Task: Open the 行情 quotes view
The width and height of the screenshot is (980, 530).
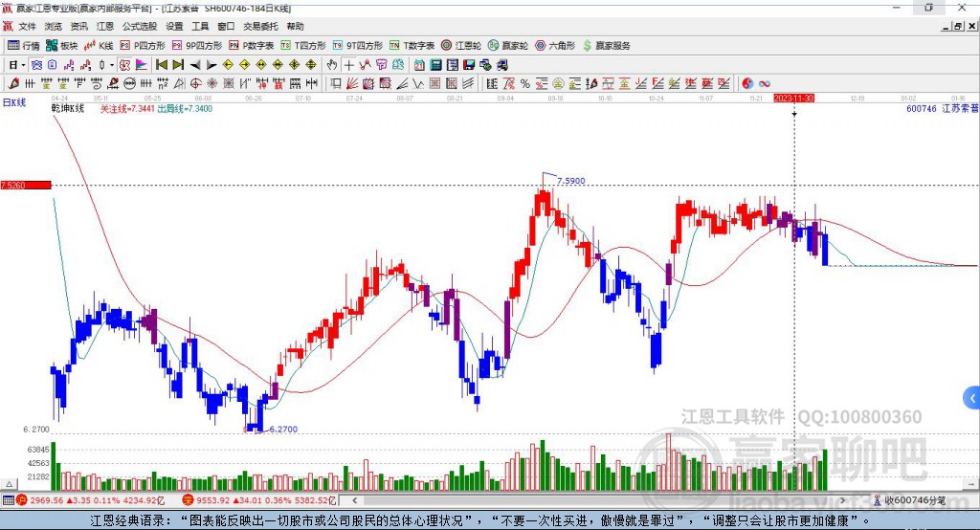Action: (24, 46)
